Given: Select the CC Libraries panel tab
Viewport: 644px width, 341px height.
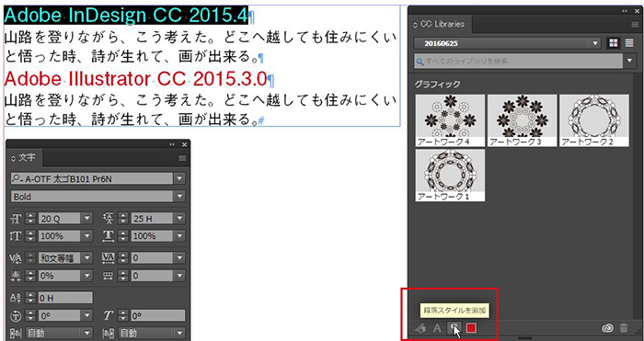Looking at the screenshot, I should click(439, 24).
